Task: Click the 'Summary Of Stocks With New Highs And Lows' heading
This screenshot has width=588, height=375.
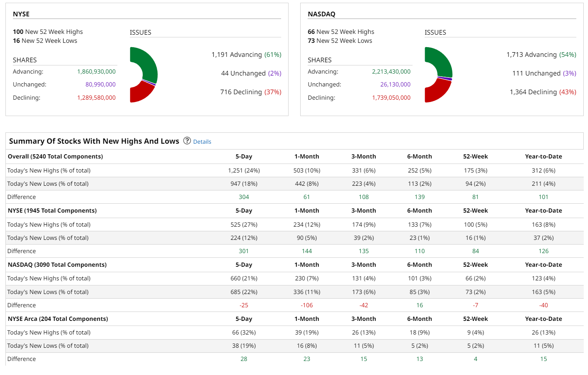Action: pyautogui.click(x=94, y=141)
